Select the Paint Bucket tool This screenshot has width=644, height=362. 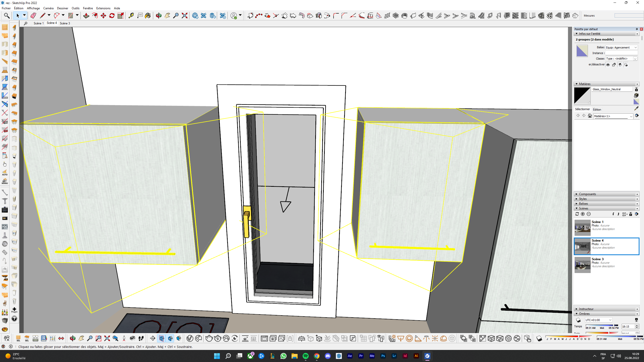click(x=148, y=16)
